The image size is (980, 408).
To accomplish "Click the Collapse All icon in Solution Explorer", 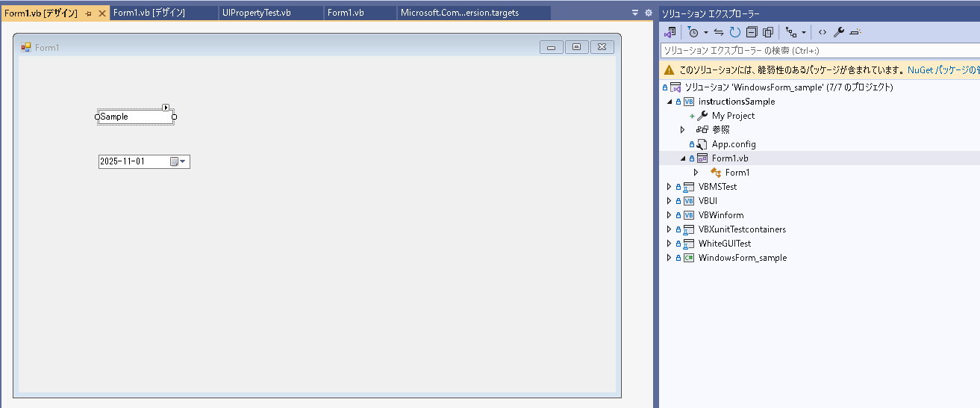I will [x=752, y=32].
